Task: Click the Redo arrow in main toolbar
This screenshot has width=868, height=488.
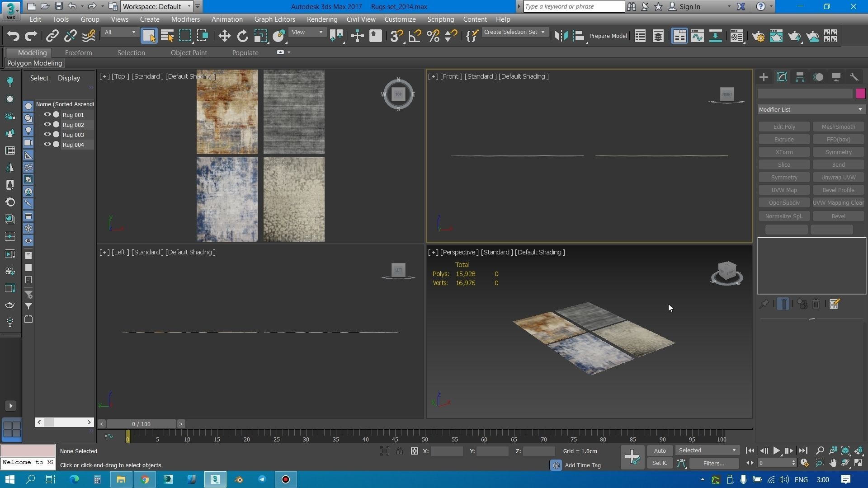Action: [x=31, y=36]
